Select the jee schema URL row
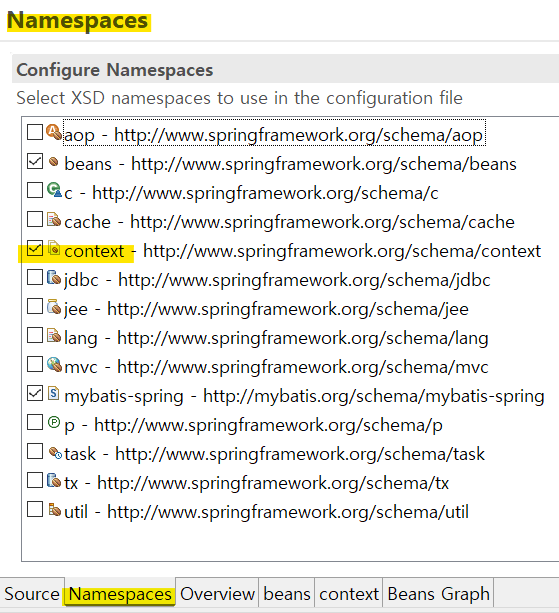Screen dimensions: 559x613 [x=266, y=309]
